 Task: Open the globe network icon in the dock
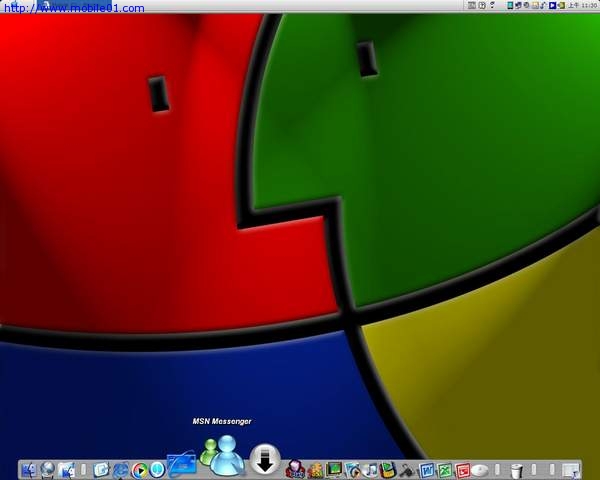(x=48, y=470)
